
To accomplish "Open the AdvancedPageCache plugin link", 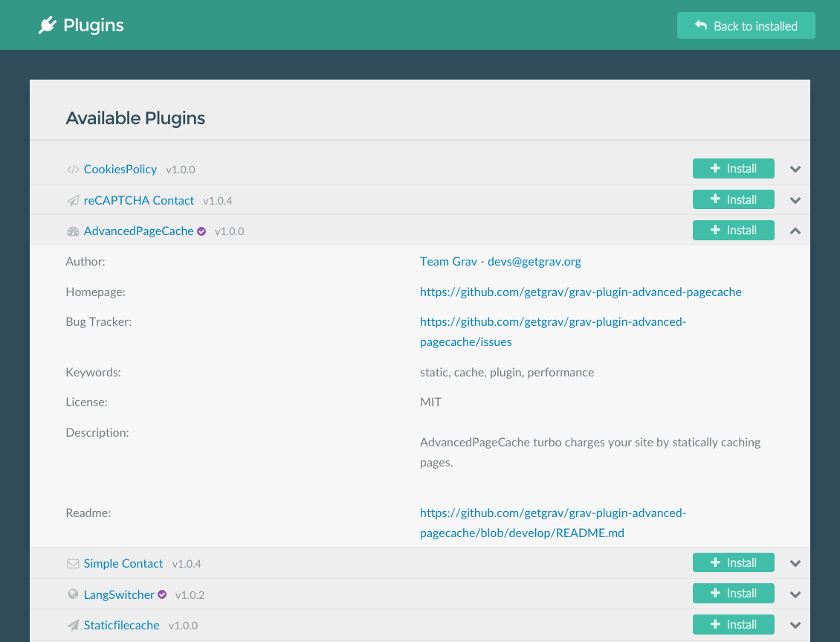I will pos(138,231).
